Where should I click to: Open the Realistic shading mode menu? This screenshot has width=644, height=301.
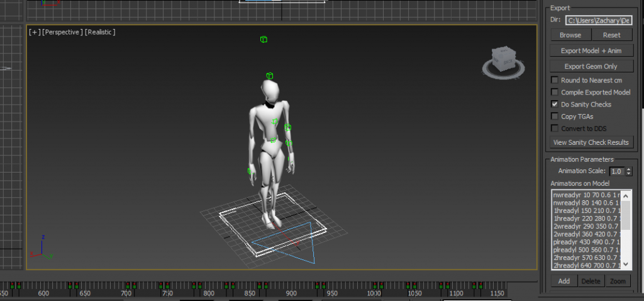[x=101, y=32]
